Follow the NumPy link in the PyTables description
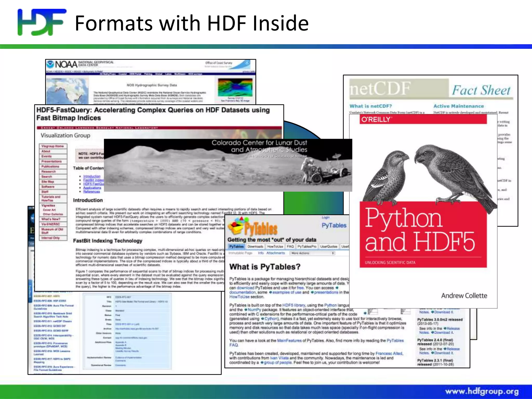The width and height of the screenshot is (532, 399). click(x=254, y=310)
